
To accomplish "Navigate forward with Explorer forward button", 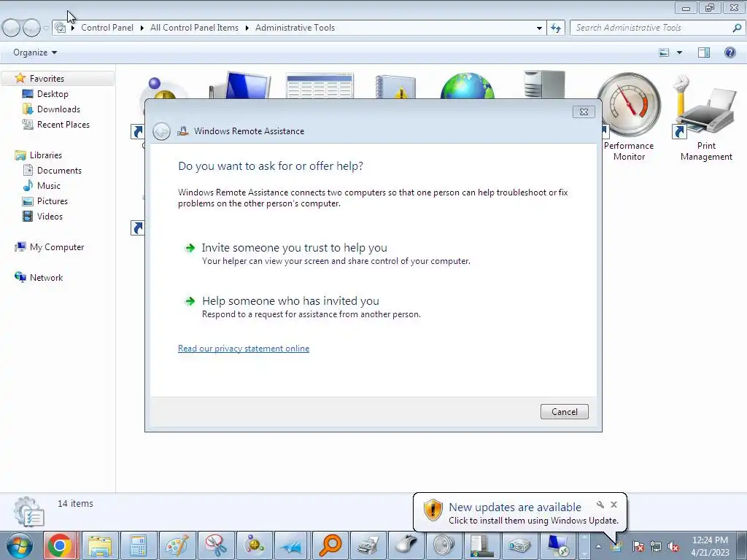I will click(31, 28).
